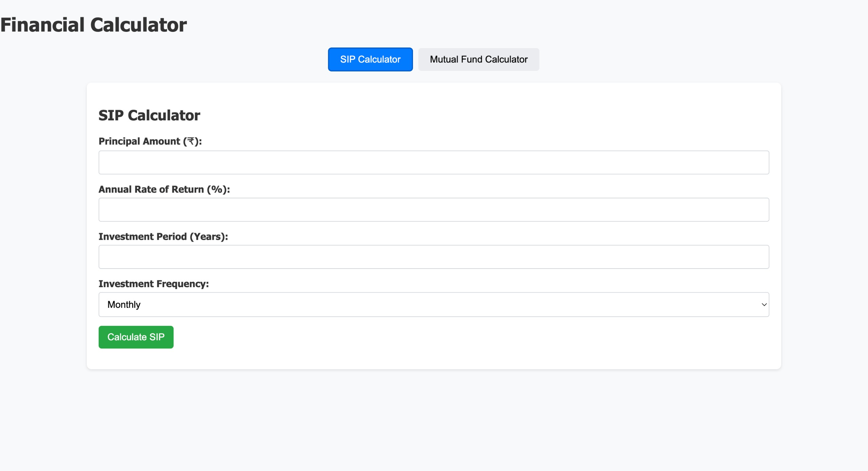The image size is (868, 471).
Task: Click the Monthly option text
Action: pyautogui.click(x=124, y=305)
